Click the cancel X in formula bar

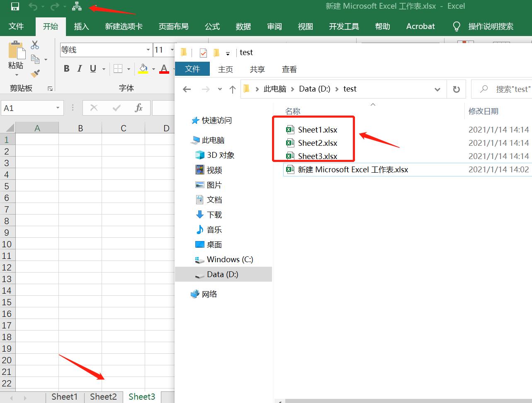pyautogui.click(x=94, y=108)
